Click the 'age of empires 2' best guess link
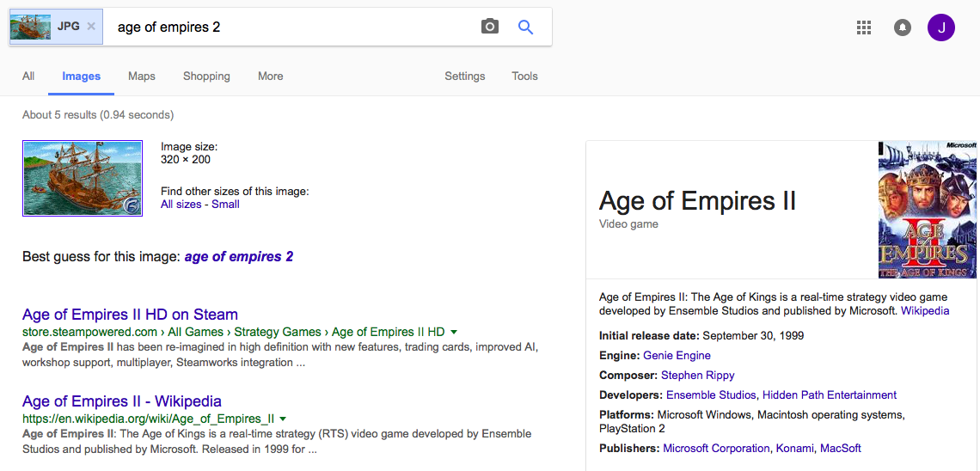The height and width of the screenshot is (471, 980). [x=239, y=257]
